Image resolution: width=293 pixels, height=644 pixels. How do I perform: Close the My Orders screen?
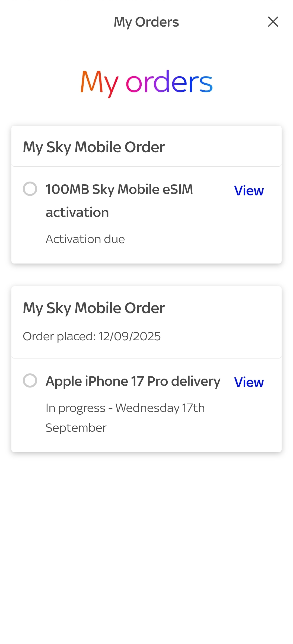(x=273, y=22)
